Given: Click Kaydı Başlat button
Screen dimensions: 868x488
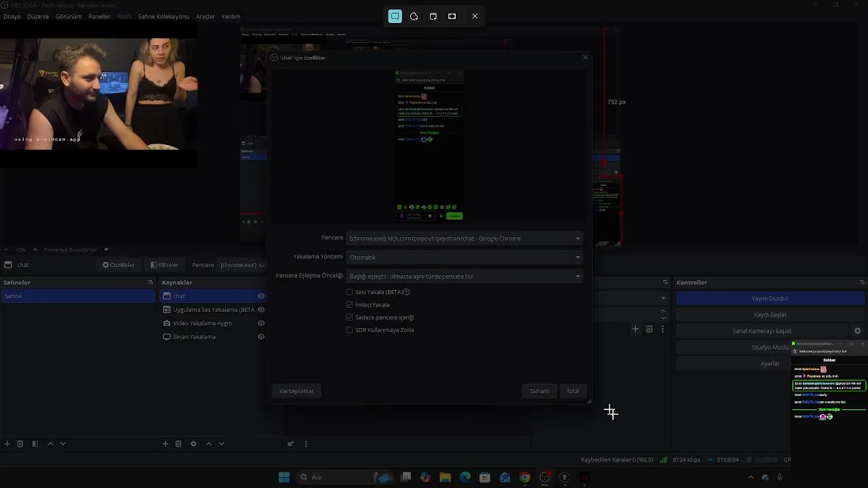Looking at the screenshot, I should pyautogui.click(x=770, y=314).
